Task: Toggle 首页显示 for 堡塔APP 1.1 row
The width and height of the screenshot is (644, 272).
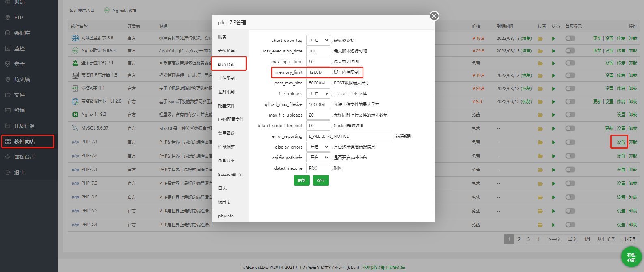Action: tap(571, 89)
